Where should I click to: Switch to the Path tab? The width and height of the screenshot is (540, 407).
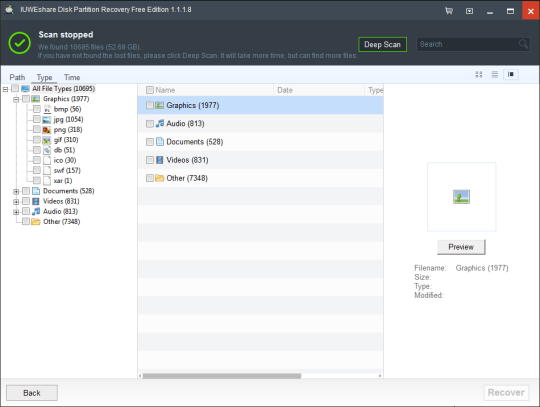pyautogui.click(x=17, y=77)
